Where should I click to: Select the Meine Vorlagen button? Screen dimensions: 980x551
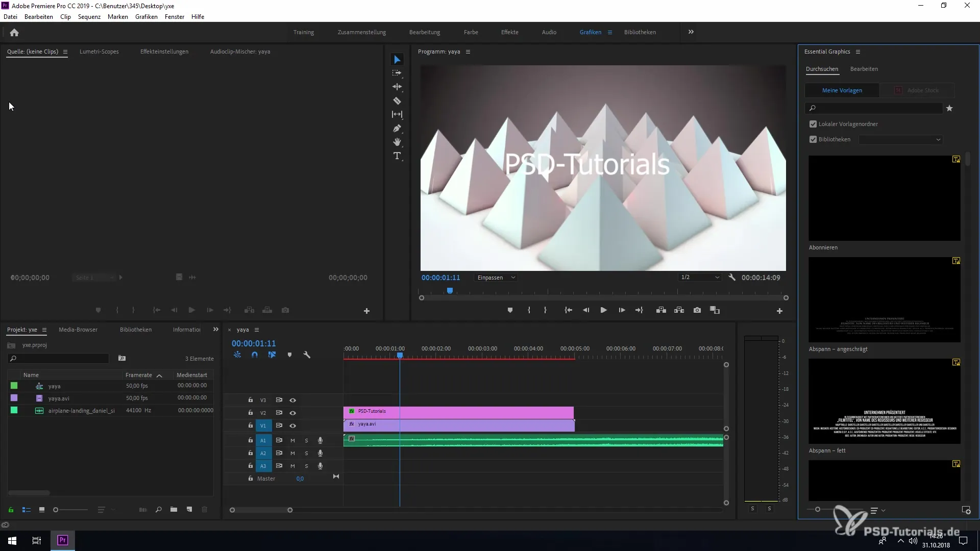click(x=842, y=90)
